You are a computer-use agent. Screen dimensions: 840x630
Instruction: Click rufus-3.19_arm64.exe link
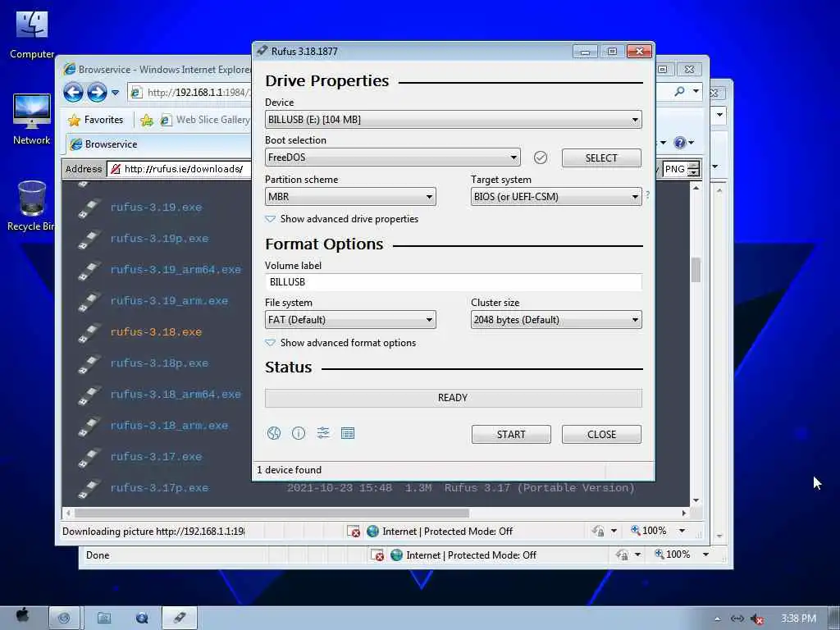pyautogui.click(x=176, y=270)
